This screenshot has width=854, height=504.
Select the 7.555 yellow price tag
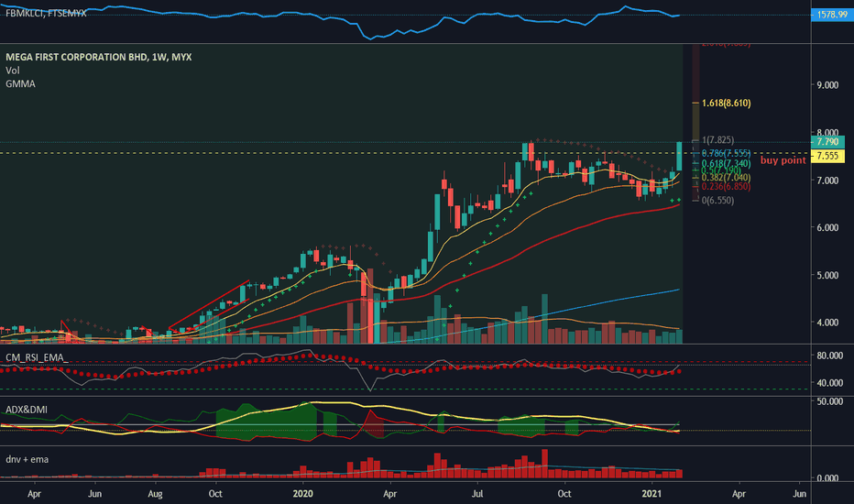click(827, 156)
